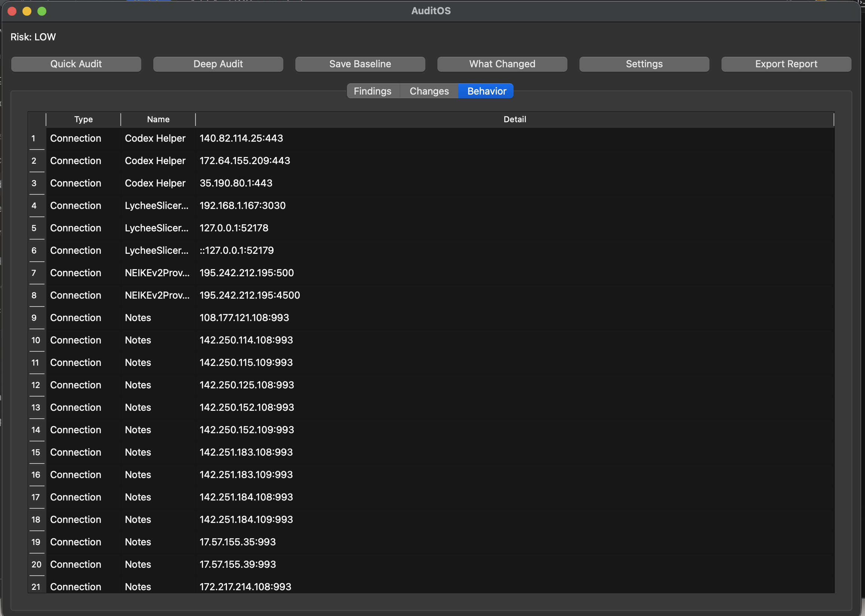The image size is (865, 616).
Task: Select detail cell 108.177.121.108:993
Action: (x=515, y=317)
